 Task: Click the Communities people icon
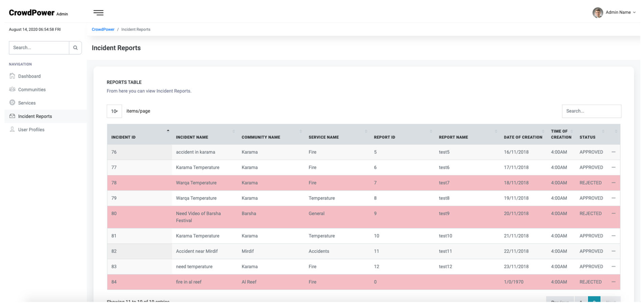coord(12,89)
